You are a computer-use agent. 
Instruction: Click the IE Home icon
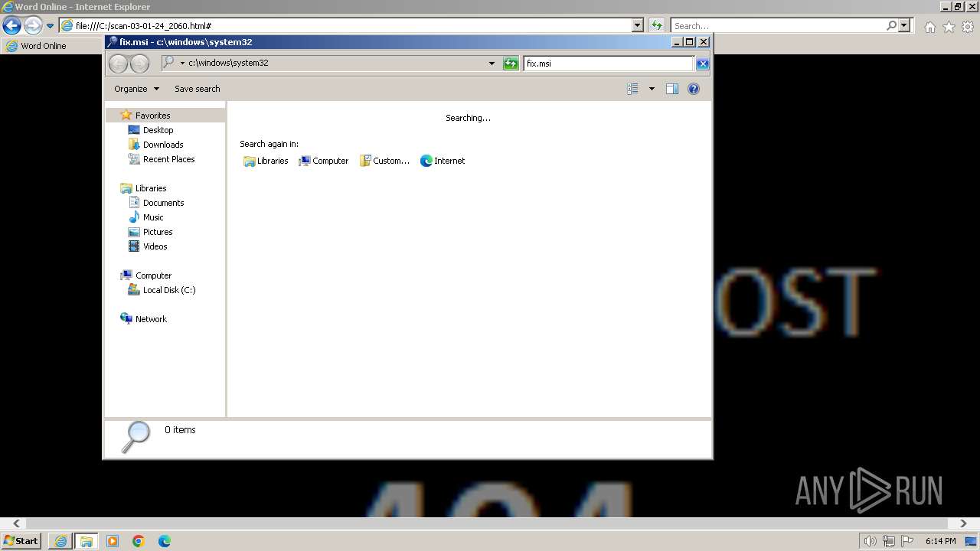click(929, 27)
